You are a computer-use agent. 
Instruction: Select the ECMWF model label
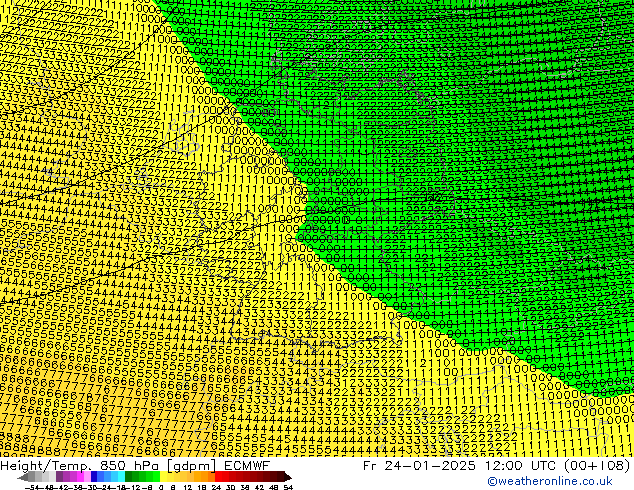click(x=247, y=465)
